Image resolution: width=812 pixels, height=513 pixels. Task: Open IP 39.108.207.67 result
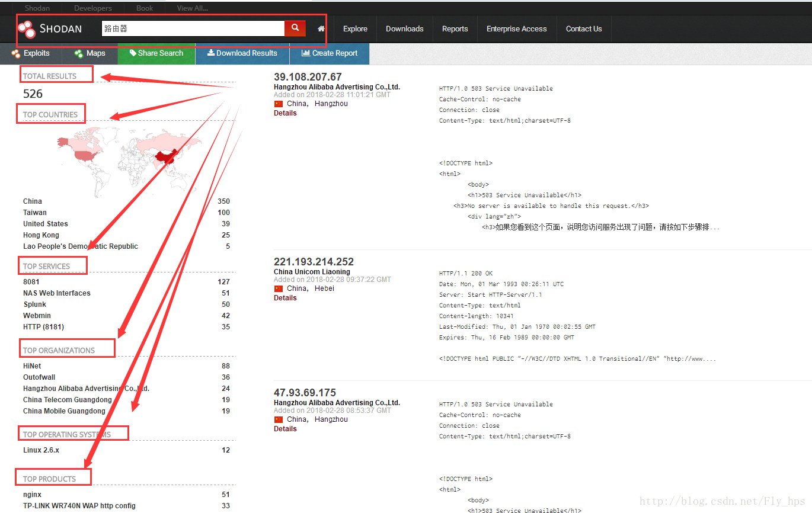(x=308, y=77)
